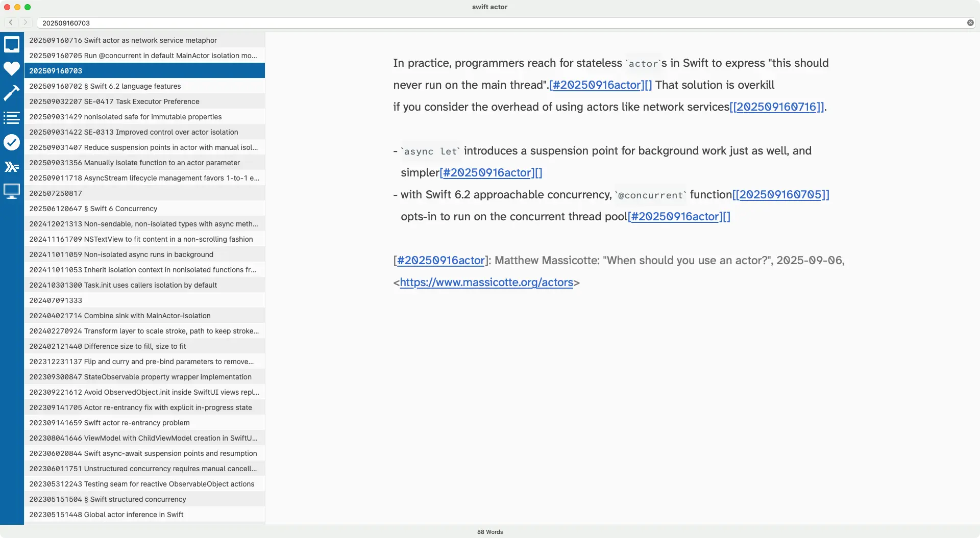This screenshot has width=980, height=538.
Task: Open note 'Flip and curry and pre-bind parameters to remove'
Action: 144,361
